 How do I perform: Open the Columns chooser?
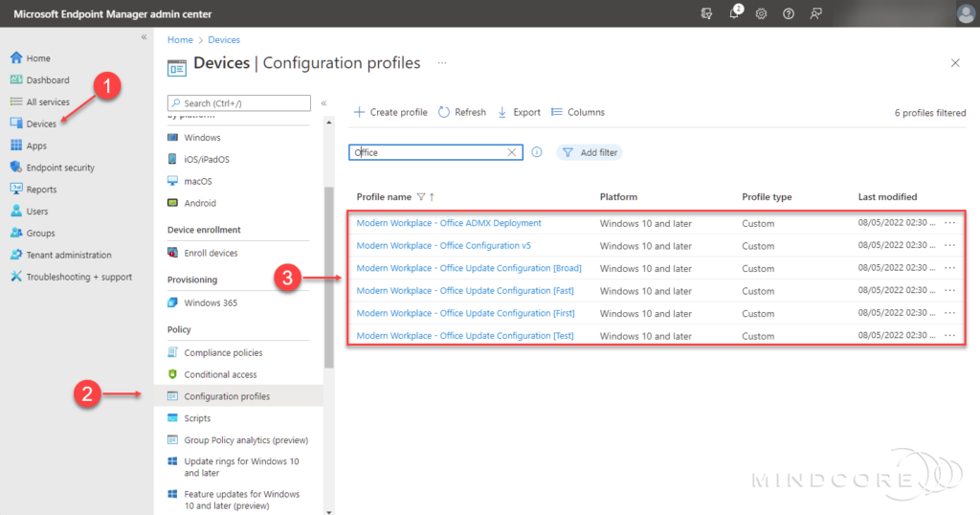(x=578, y=113)
